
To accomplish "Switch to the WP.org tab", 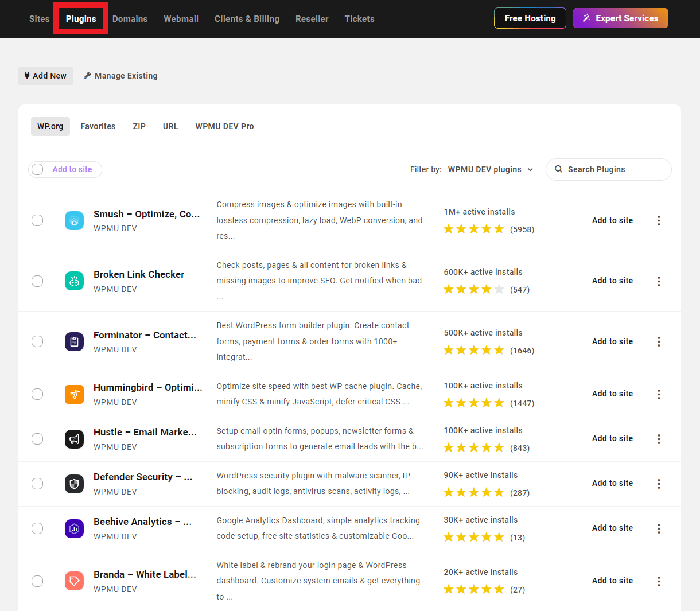I will (50, 126).
